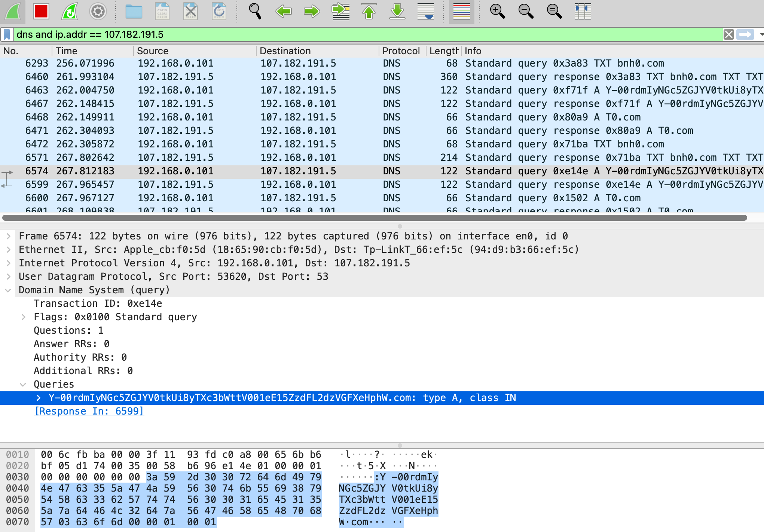Reset text zoom to normal size
The width and height of the screenshot is (764, 532).
(554, 11)
